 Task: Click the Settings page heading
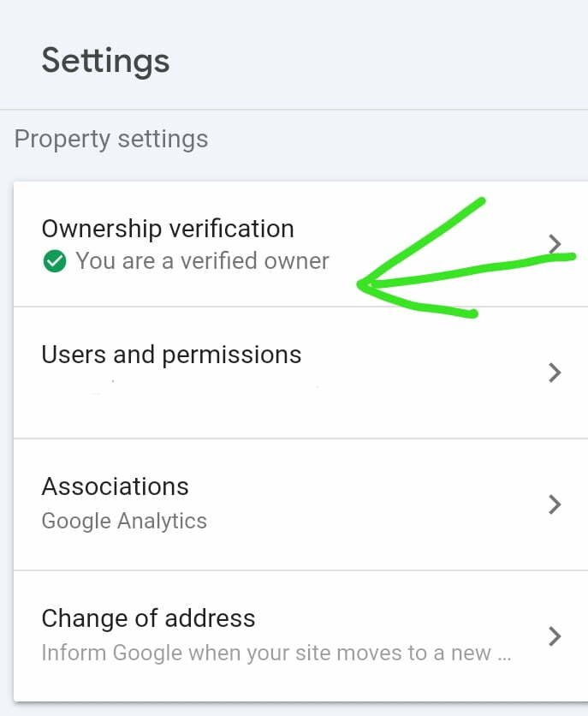tap(105, 61)
